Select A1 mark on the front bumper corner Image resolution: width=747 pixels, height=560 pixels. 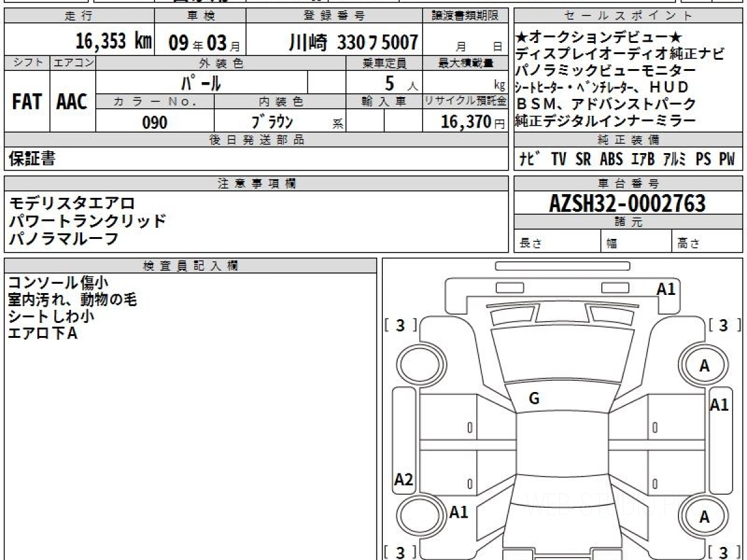pyautogui.click(x=666, y=289)
